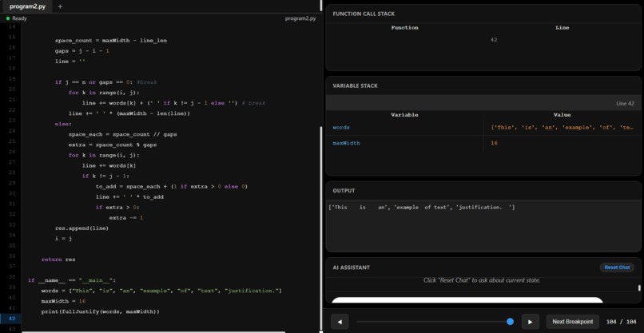
Task: Step back one execution step
Action: [x=340, y=322]
